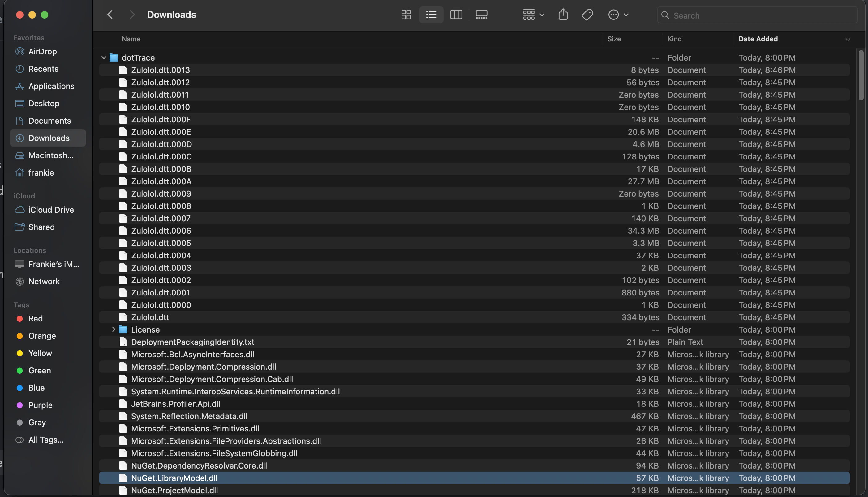Reverse sort order with Date Added chevron
Viewport: 868px width, 497px height.
[848, 39]
